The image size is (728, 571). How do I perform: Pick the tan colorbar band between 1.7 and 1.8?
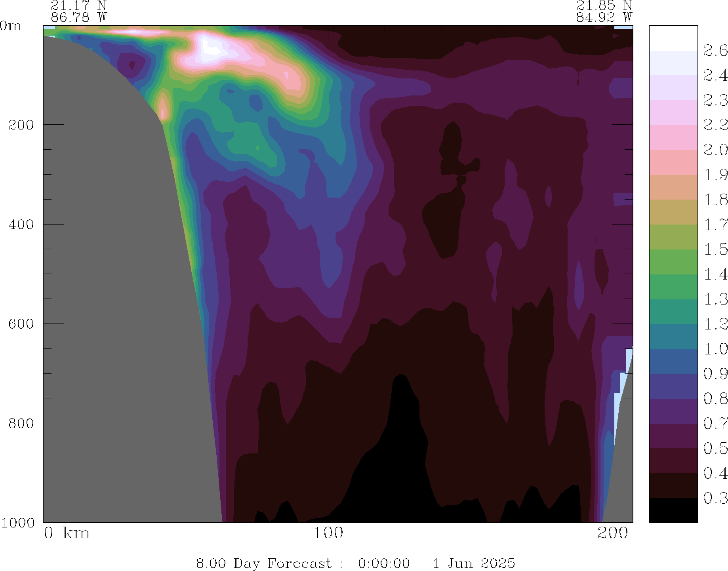(x=673, y=212)
